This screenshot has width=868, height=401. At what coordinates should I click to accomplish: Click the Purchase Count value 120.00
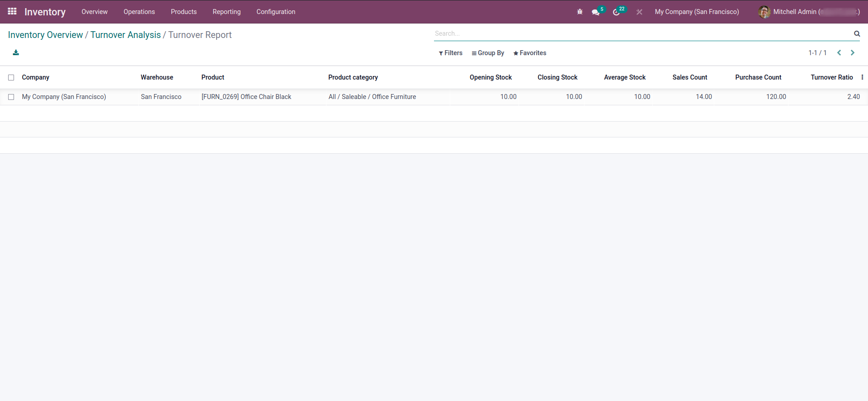click(776, 97)
